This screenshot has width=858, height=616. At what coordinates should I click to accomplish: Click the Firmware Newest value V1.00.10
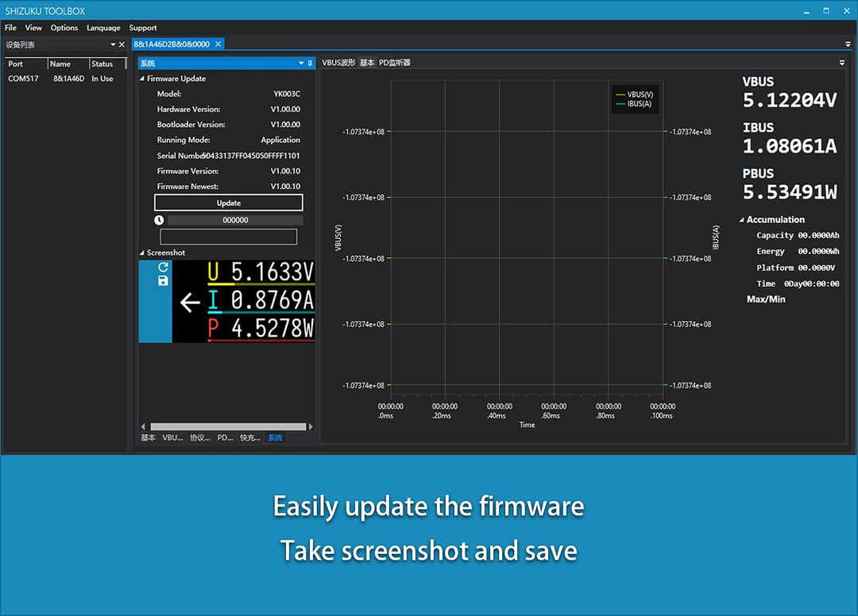(285, 187)
